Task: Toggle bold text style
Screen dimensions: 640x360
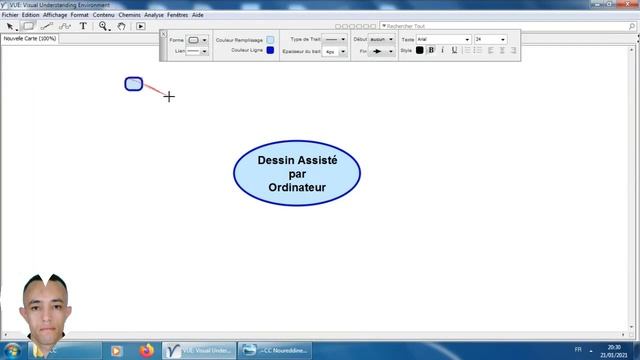Action: (x=431, y=51)
